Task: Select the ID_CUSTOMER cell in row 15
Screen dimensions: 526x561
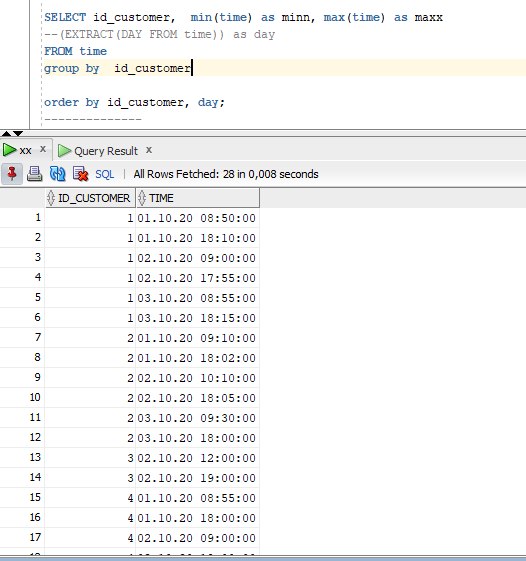Action: pos(90,498)
